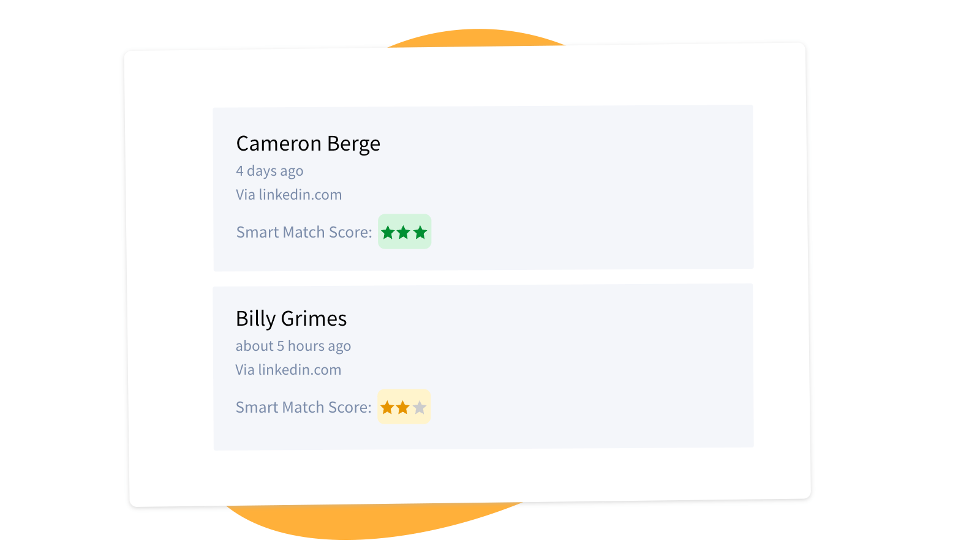Select the empty area of Cameron Berge's card
This screenshot has height=551, width=980.
(582, 190)
